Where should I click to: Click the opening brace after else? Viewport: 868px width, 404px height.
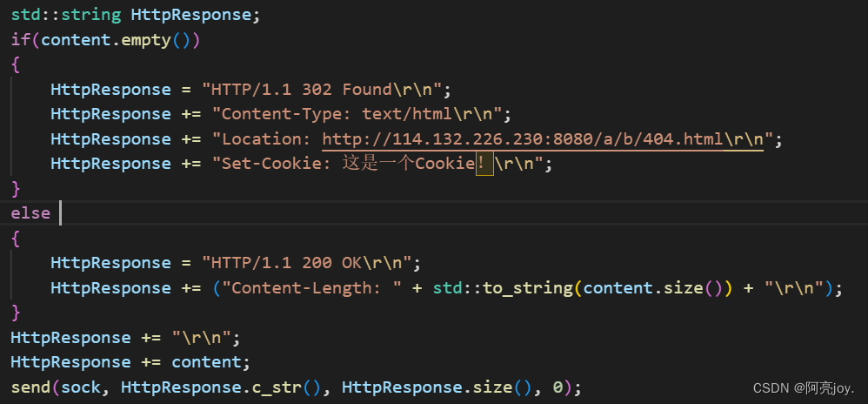click(x=15, y=238)
